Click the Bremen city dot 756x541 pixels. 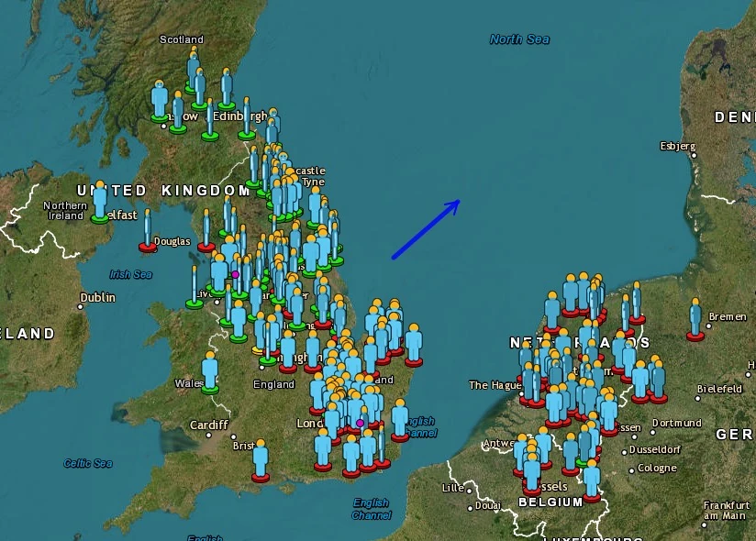[x=708, y=326]
